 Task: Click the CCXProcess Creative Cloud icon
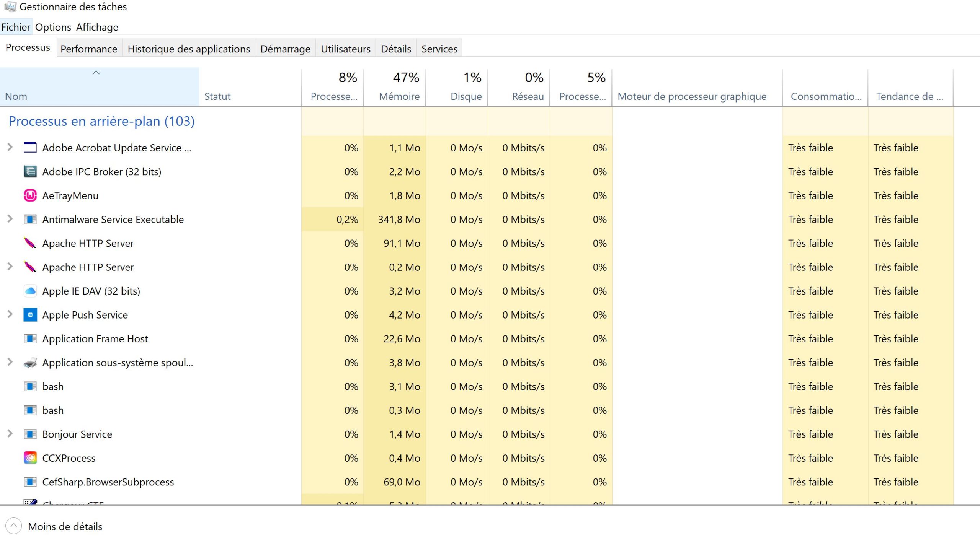coord(30,458)
